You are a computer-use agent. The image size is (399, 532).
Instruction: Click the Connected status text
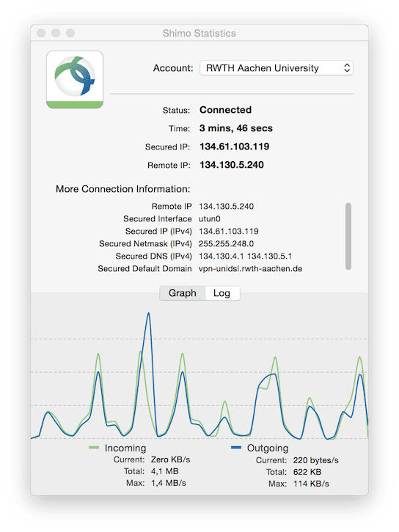click(x=225, y=110)
